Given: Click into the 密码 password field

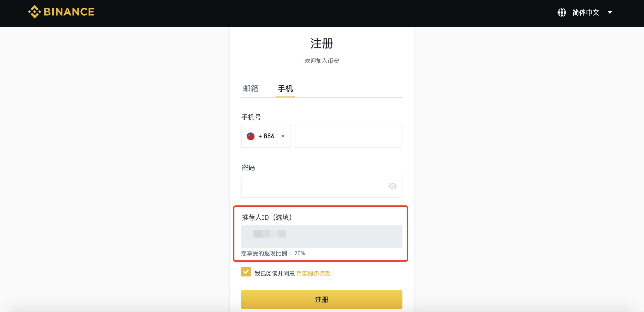Looking at the screenshot, I should tap(312, 186).
